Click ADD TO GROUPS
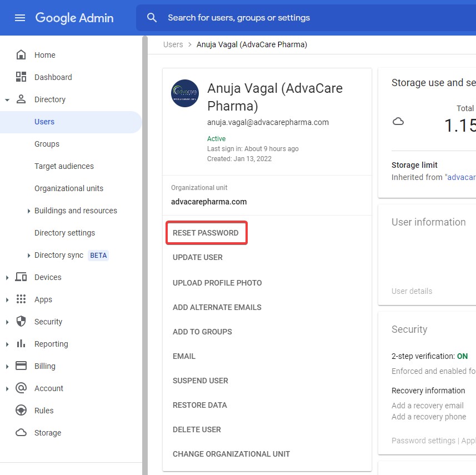This screenshot has width=476, height=475. point(202,332)
